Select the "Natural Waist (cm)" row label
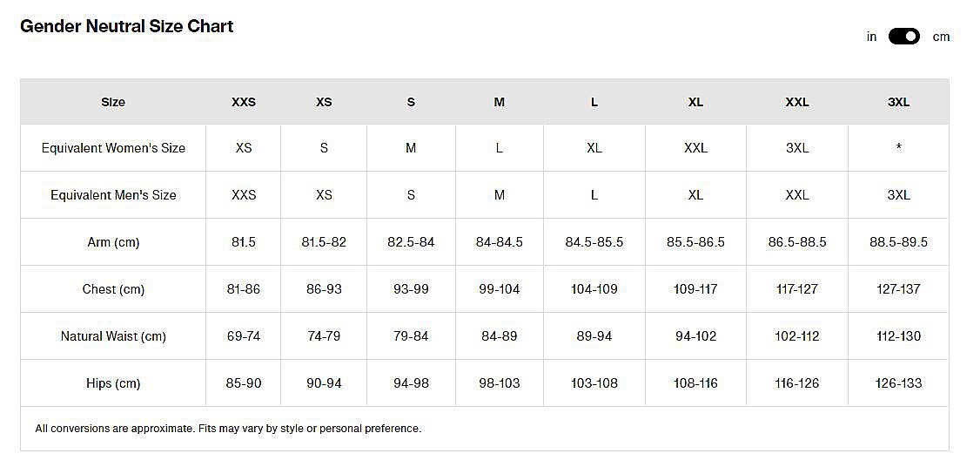The width and height of the screenshot is (980, 467). (113, 336)
